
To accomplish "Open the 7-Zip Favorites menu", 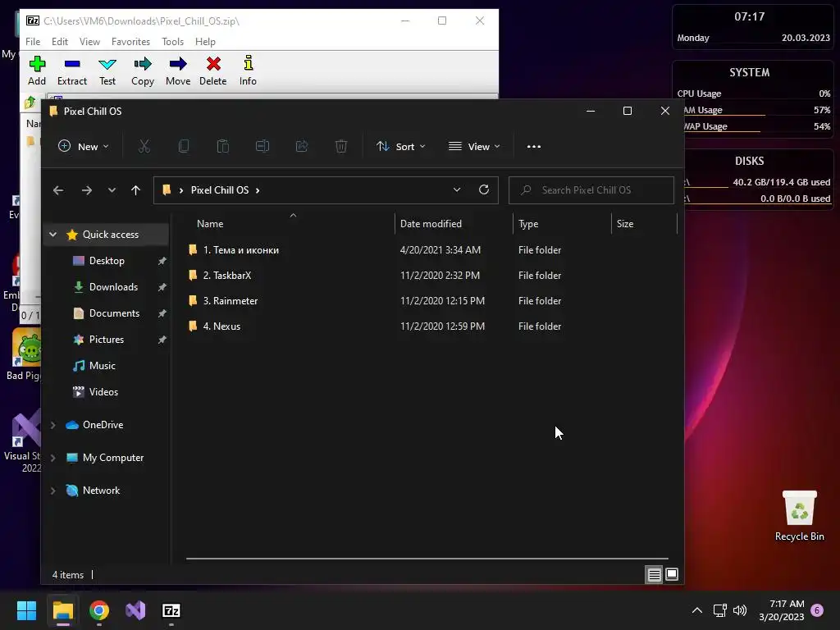I will point(130,41).
